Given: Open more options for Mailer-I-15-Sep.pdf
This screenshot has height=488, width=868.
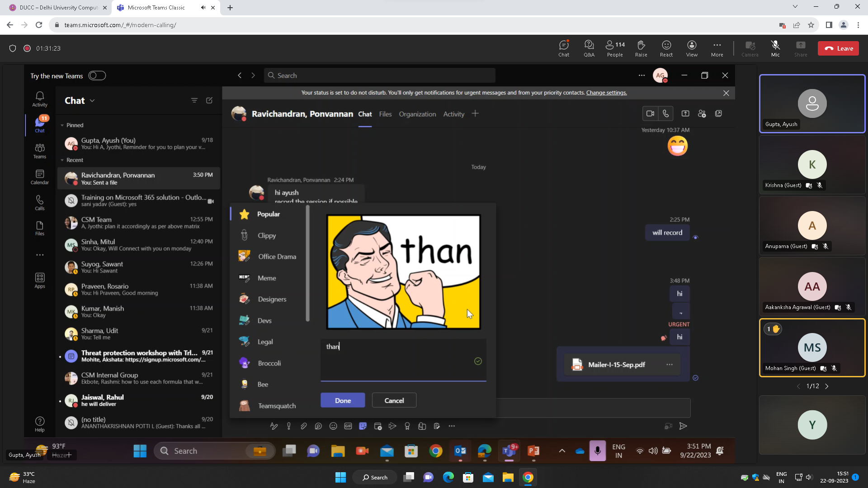Looking at the screenshot, I should [x=670, y=365].
